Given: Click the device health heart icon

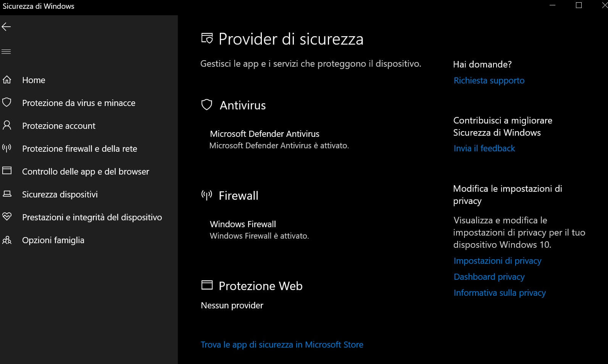Looking at the screenshot, I should coord(7,217).
